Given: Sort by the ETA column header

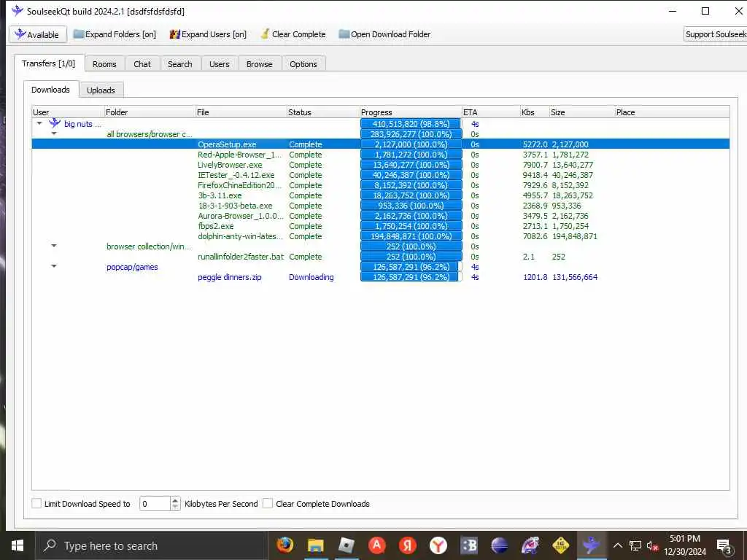Looking at the screenshot, I should 491,112.
